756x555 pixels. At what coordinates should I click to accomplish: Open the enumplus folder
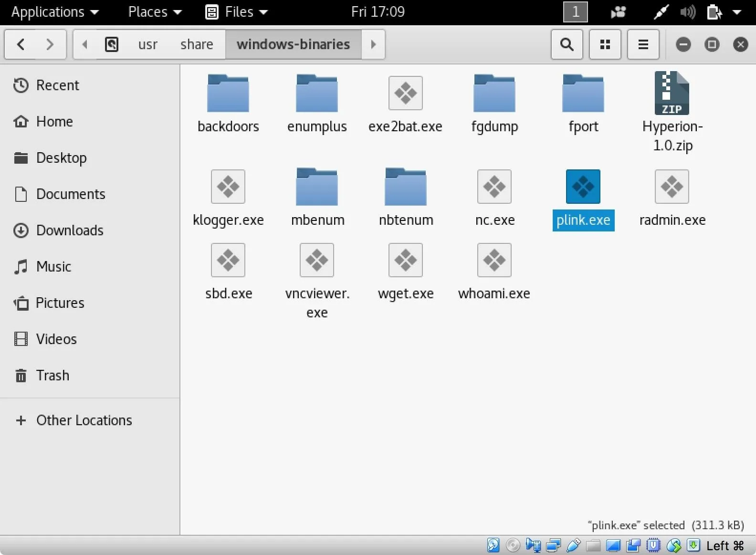pos(317,93)
